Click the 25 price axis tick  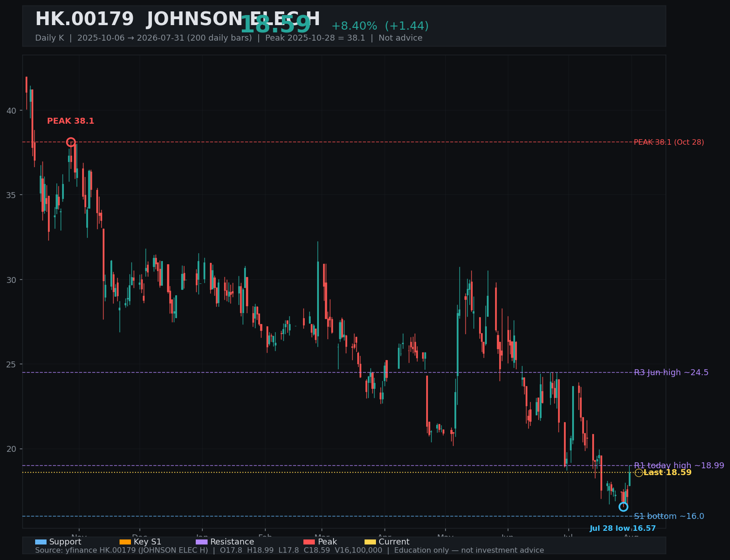[11, 364]
